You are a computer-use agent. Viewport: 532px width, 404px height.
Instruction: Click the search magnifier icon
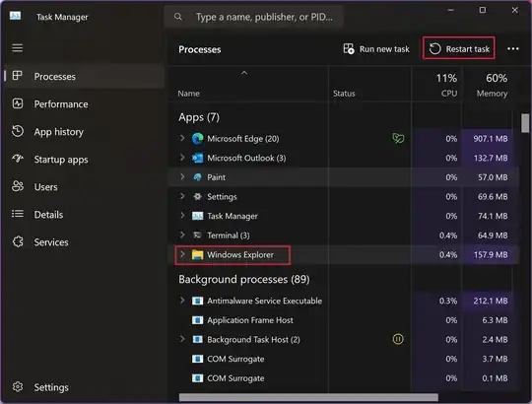click(x=178, y=17)
